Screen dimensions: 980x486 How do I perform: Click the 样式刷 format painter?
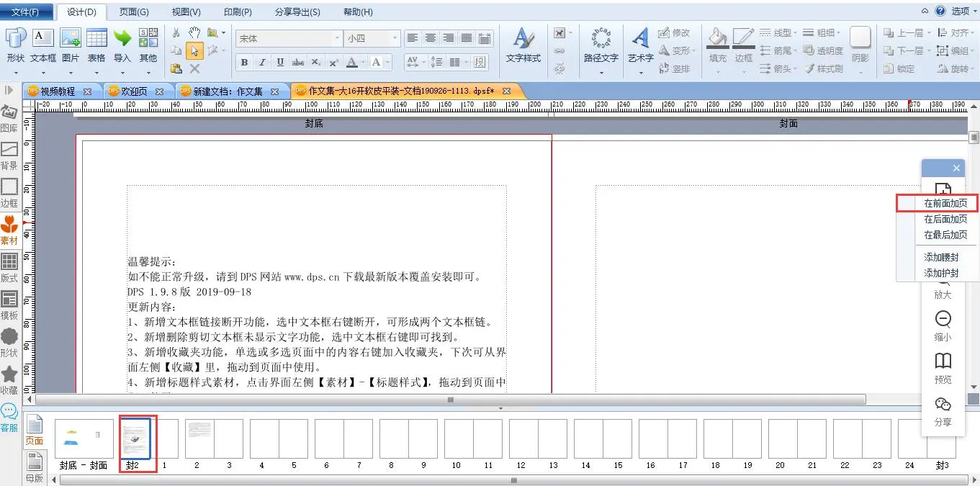point(823,69)
